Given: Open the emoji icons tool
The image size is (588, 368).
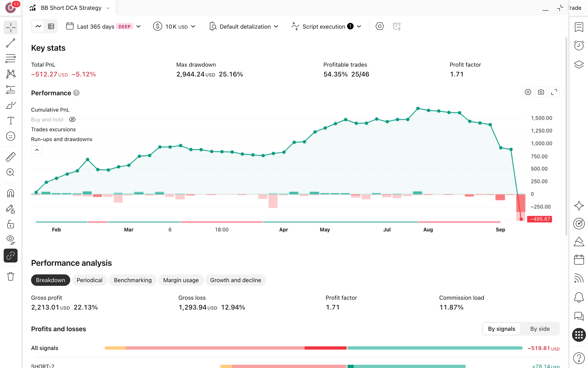Looking at the screenshot, I should click(10, 136).
